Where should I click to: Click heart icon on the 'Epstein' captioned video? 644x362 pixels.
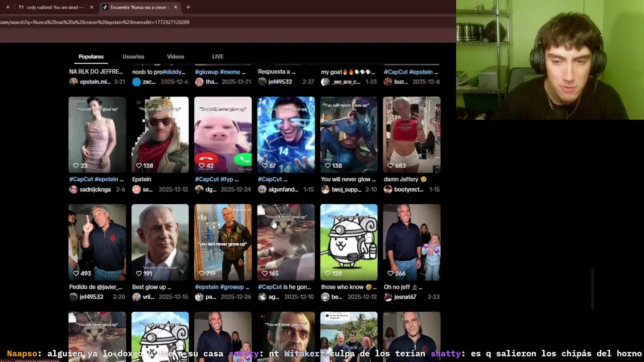(139, 165)
